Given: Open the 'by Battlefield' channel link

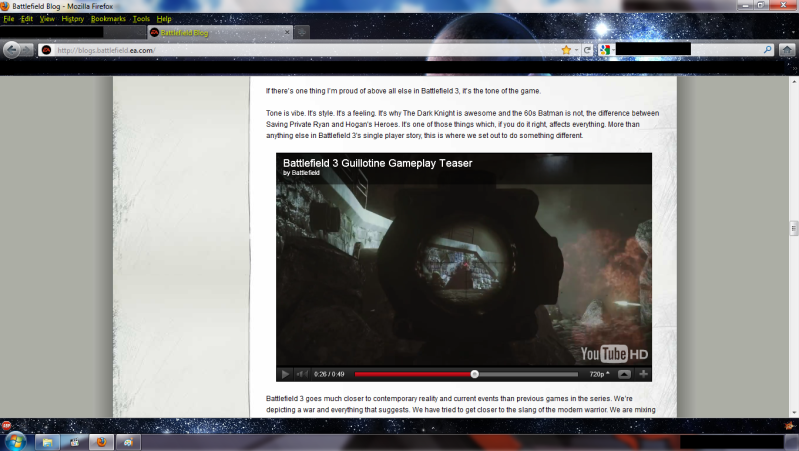Looking at the screenshot, I should click(301, 173).
